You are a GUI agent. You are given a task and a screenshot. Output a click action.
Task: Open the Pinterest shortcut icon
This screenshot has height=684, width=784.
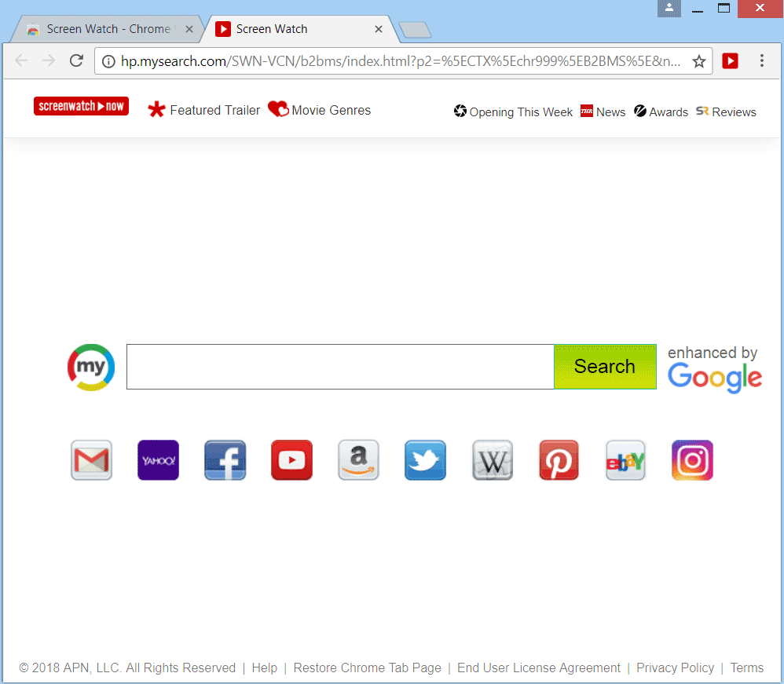click(559, 460)
